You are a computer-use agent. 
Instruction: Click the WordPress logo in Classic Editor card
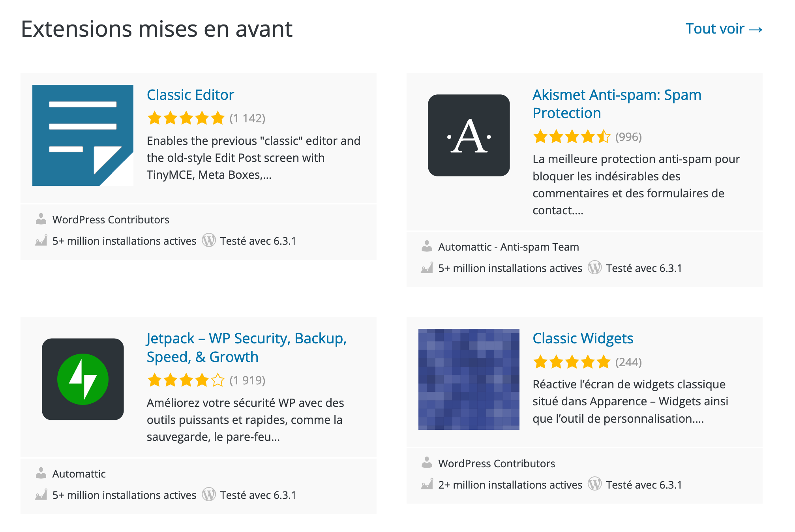click(209, 240)
